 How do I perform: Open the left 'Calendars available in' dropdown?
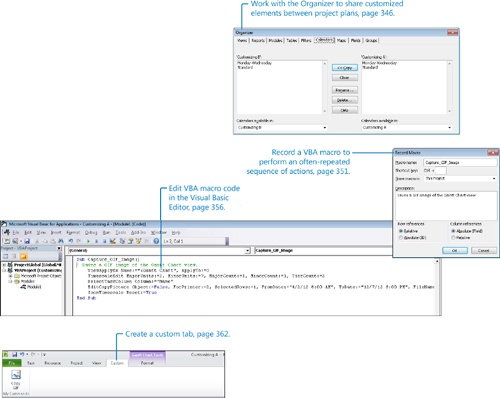(325, 128)
